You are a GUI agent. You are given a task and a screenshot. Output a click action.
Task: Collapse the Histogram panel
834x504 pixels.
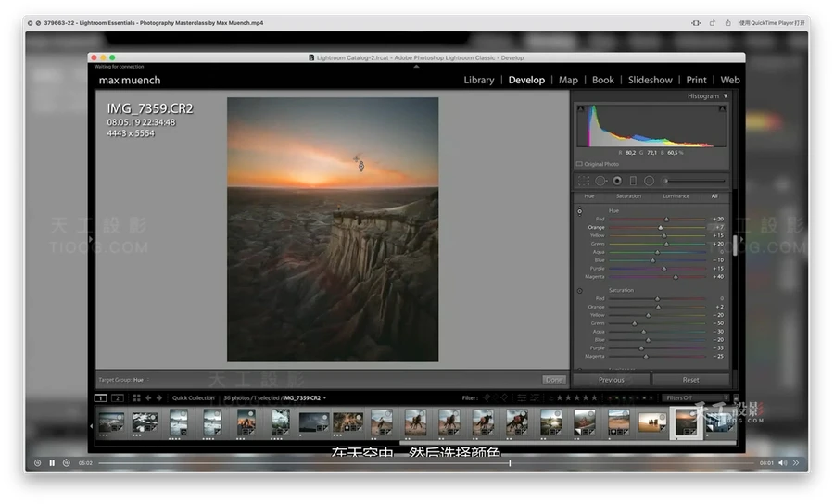726,96
